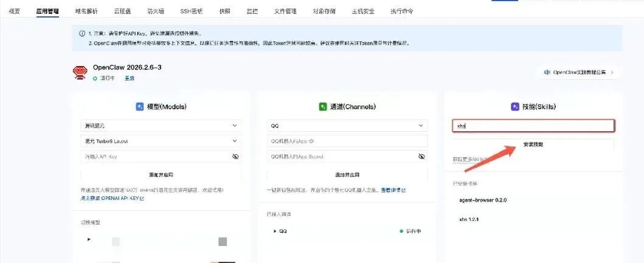Switch to the 概要 tab
This screenshot has width=644, height=263.
coord(15,12)
